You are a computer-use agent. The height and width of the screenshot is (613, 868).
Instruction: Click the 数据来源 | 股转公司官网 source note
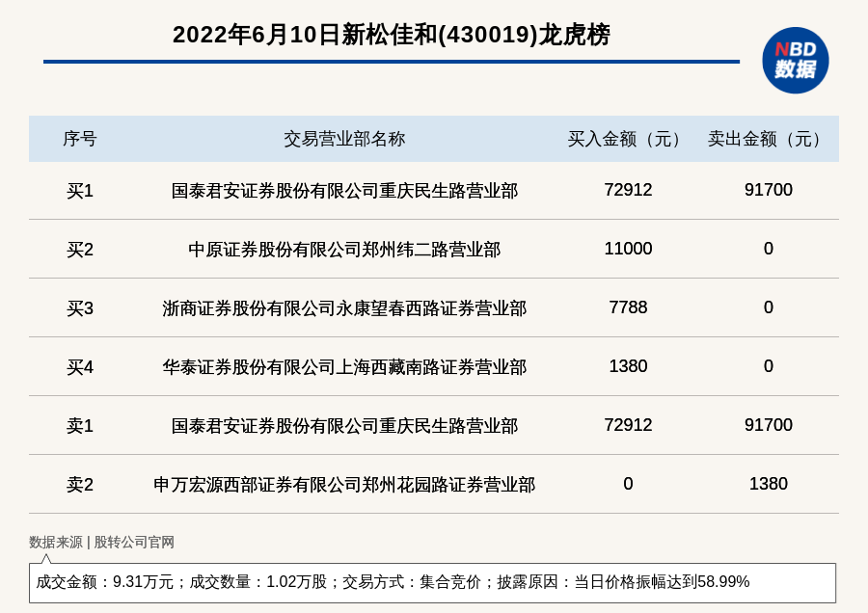click(x=101, y=543)
